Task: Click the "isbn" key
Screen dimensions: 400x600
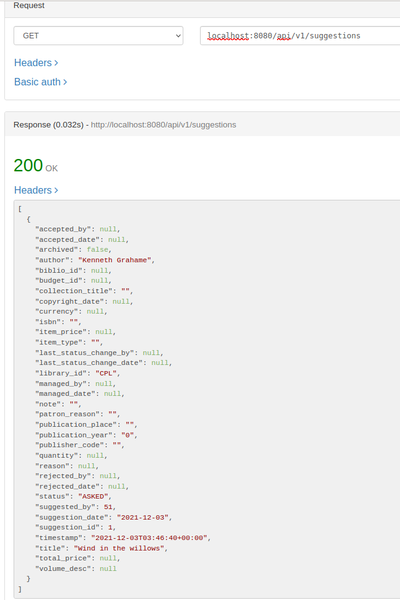Action: 50,322
